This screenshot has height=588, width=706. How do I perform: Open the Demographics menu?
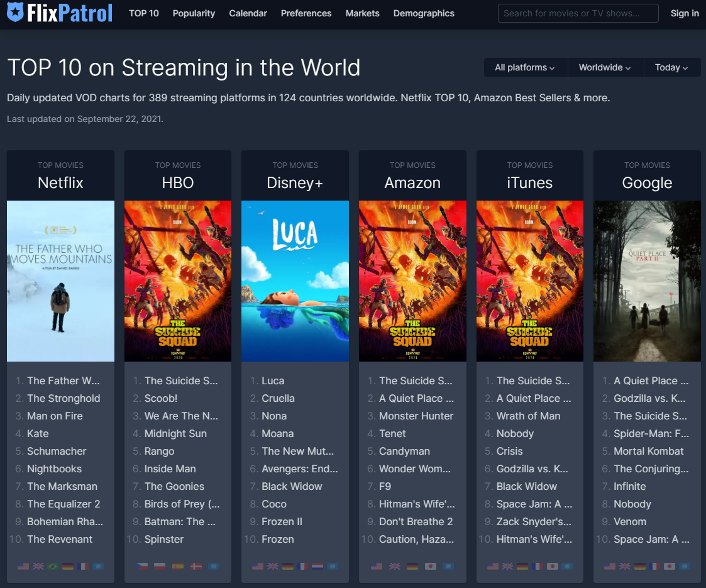(x=424, y=13)
